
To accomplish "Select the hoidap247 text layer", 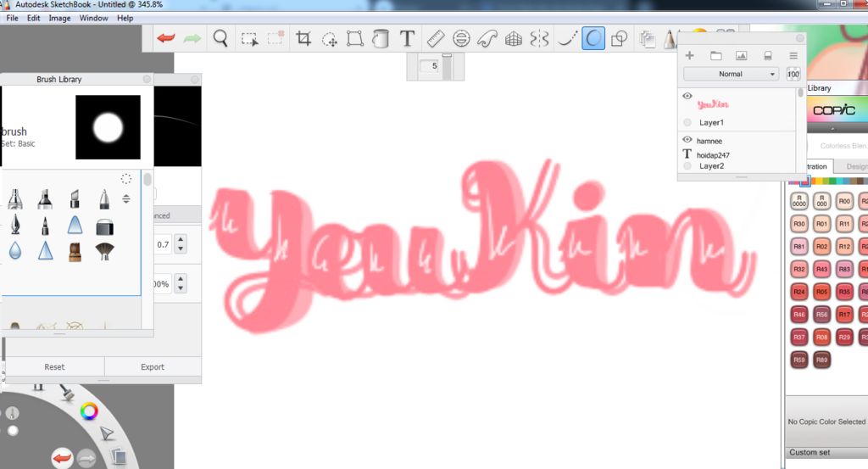I will 713,155.
